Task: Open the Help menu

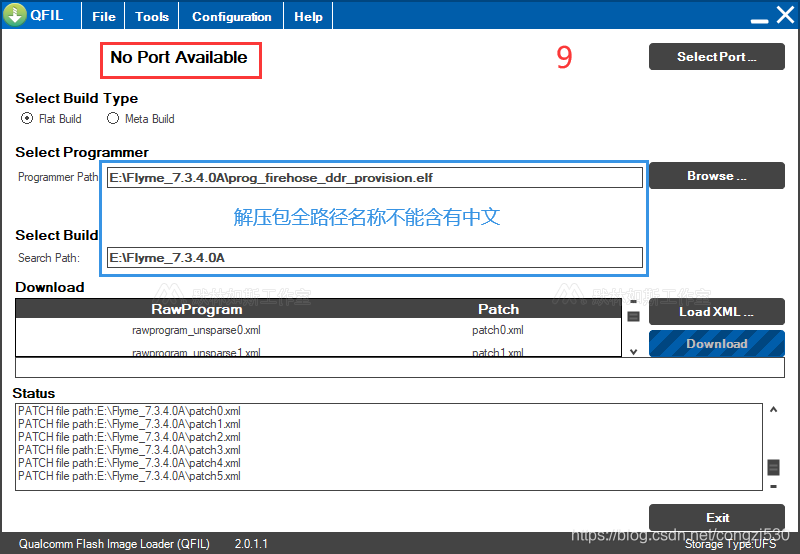Action: [308, 16]
